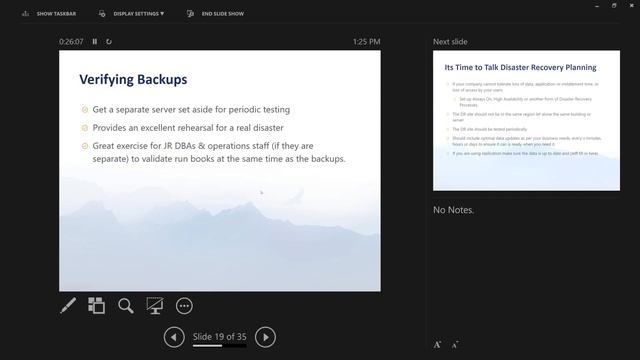Open more slide show options menu

point(184,306)
